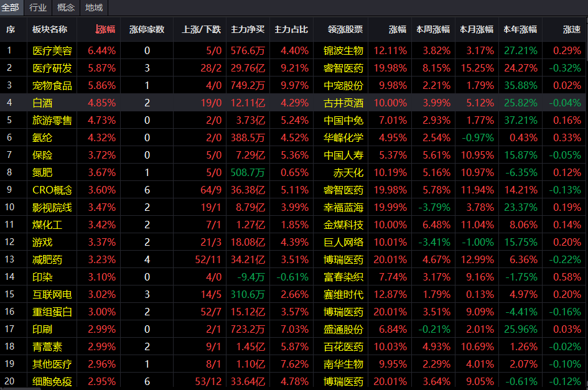The width and height of the screenshot is (588, 390).
Task: Open the 煤化工 sector
Action: tap(47, 225)
